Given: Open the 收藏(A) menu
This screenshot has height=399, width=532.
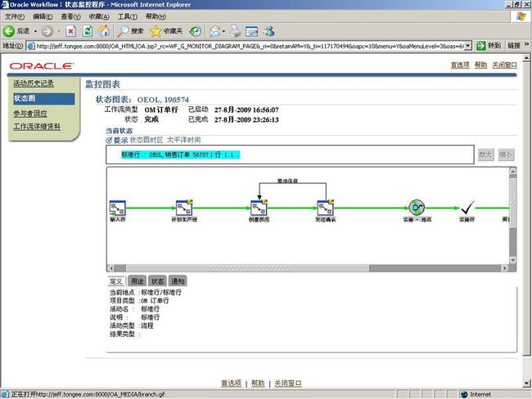Looking at the screenshot, I should pyautogui.click(x=99, y=16).
